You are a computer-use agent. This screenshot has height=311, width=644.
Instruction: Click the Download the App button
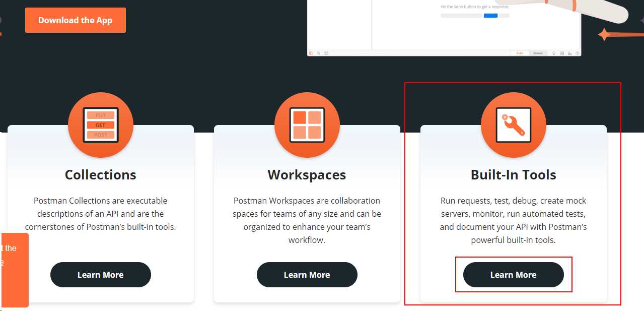(x=76, y=20)
